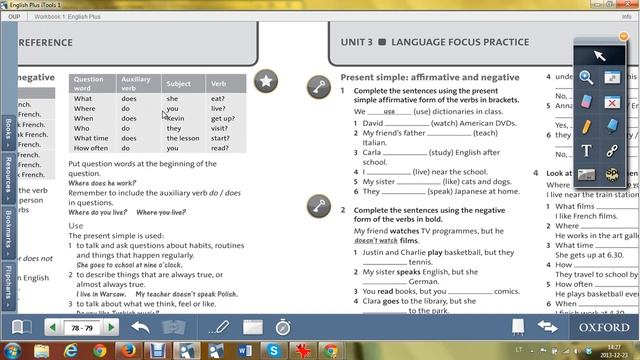Open File Explorer from taskbar
This screenshot has height=360, width=640.
pos(42,351)
